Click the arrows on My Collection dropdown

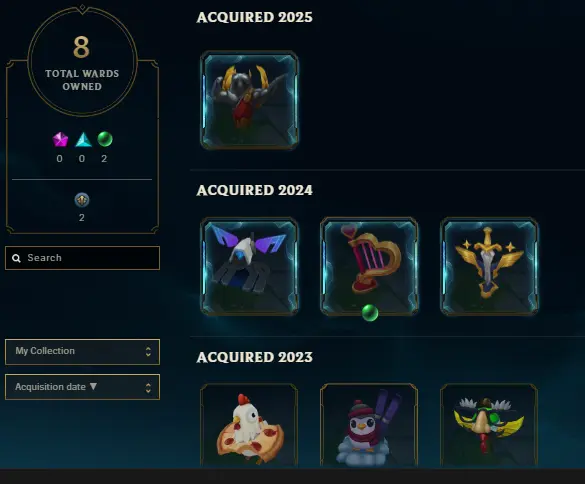[148, 352]
